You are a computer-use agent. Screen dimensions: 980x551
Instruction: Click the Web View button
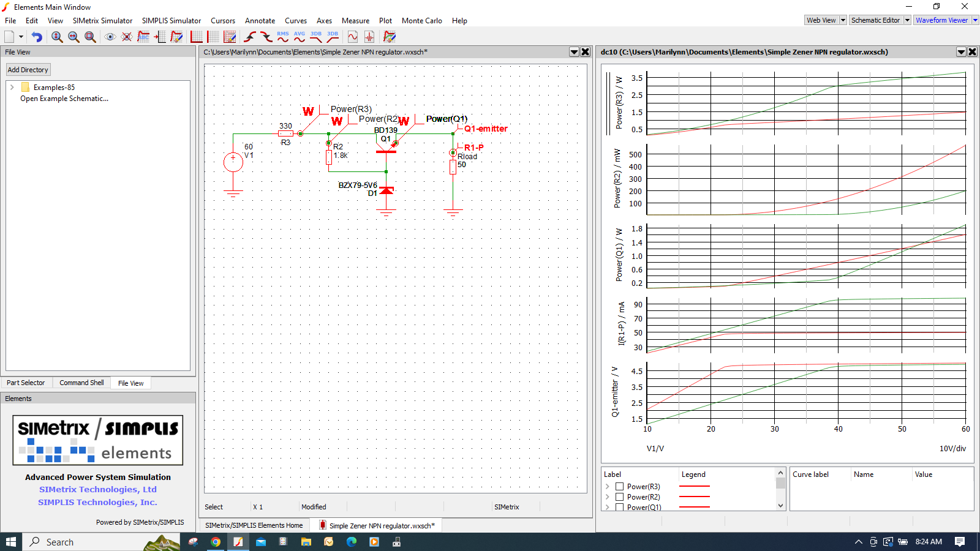click(x=821, y=20)
